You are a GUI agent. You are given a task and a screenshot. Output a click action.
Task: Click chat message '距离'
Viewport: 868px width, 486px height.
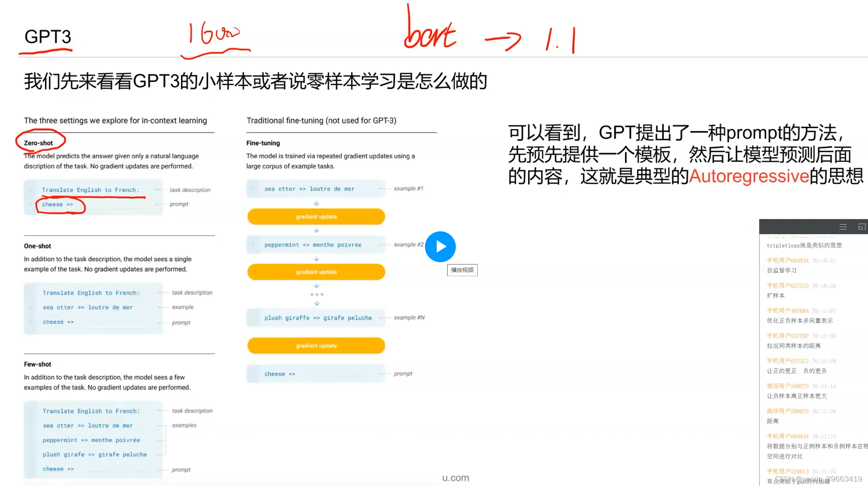click(773, 421)
